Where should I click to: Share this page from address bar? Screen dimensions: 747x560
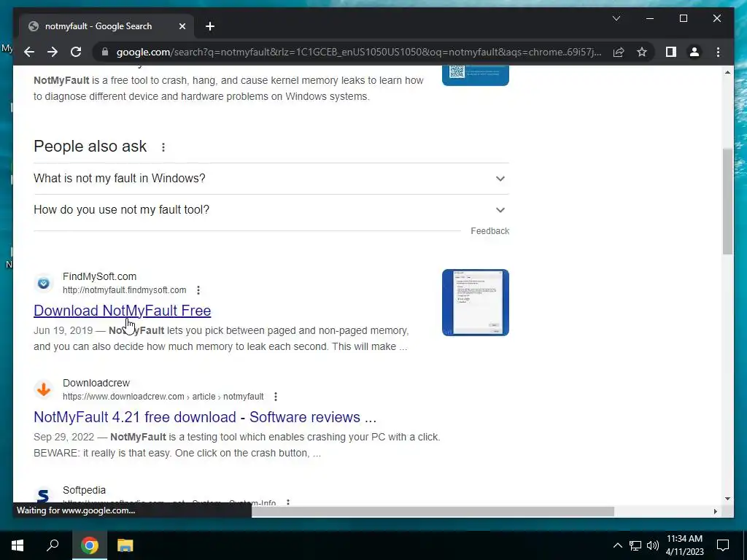click(619, 52)
